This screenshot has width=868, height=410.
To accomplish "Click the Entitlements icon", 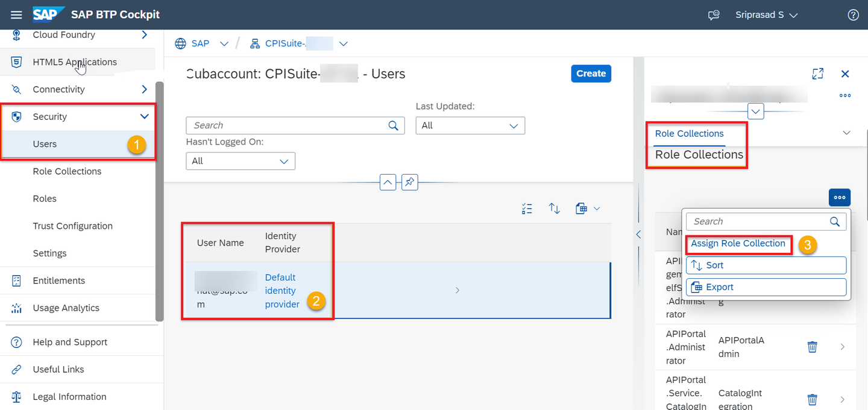I will coord(17,281).
